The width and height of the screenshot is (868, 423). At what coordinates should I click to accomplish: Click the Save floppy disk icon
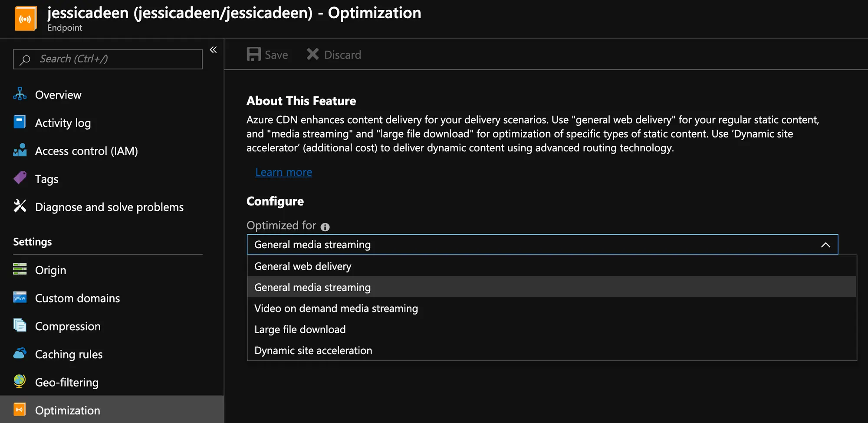coord(254,54)
